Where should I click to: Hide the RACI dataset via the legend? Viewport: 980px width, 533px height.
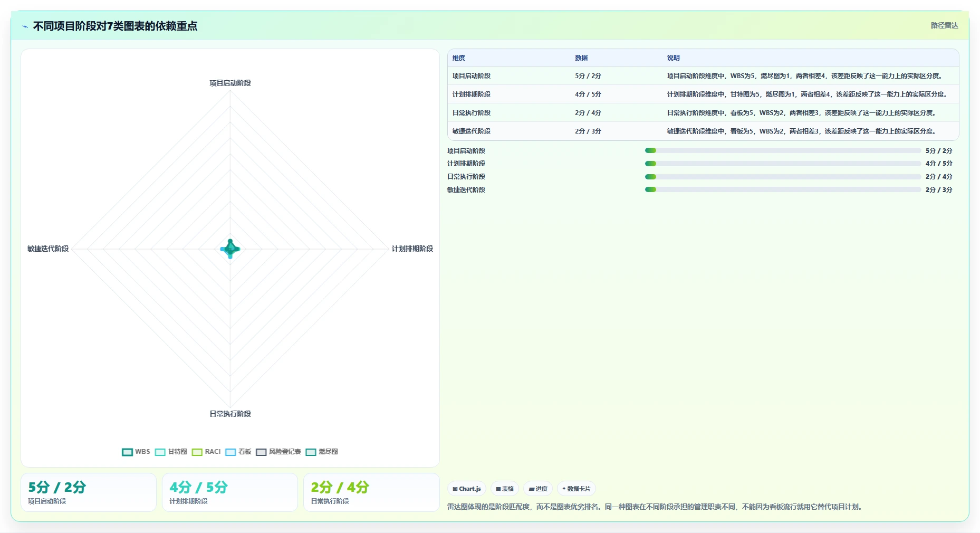point(206,452)
